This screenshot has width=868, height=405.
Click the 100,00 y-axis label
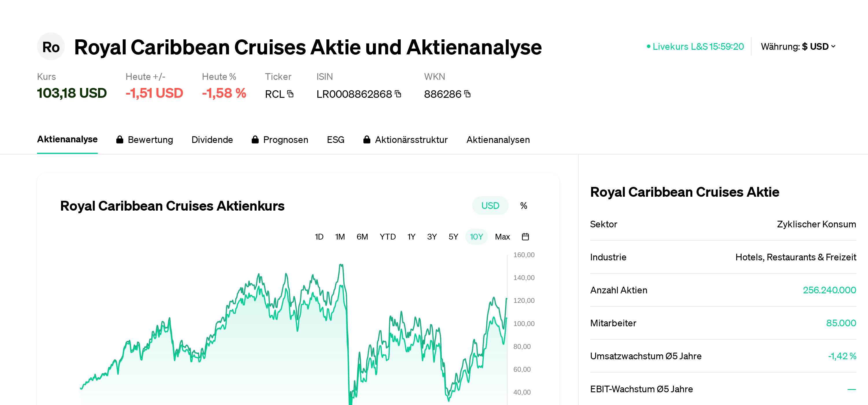point(524,323)
